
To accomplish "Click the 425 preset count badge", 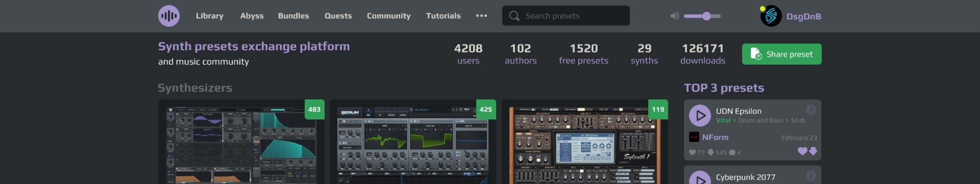I will pos(486,109).
